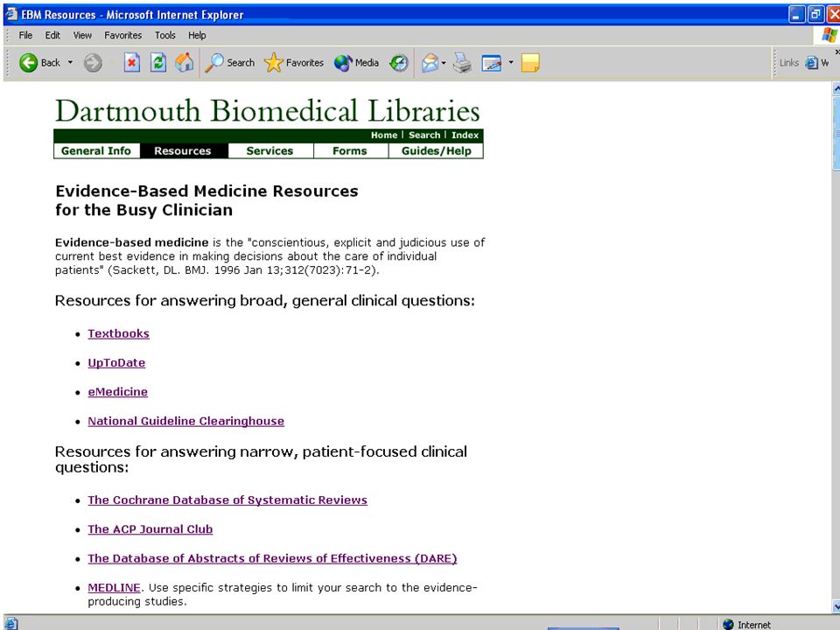This screenshot has width=840, height=630.
Task: Click the title bar IE page icon
Action: (10, 14)
